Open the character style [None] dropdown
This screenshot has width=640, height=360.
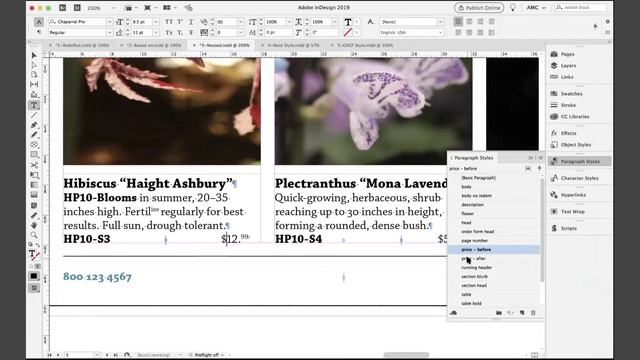click(440, 22)
